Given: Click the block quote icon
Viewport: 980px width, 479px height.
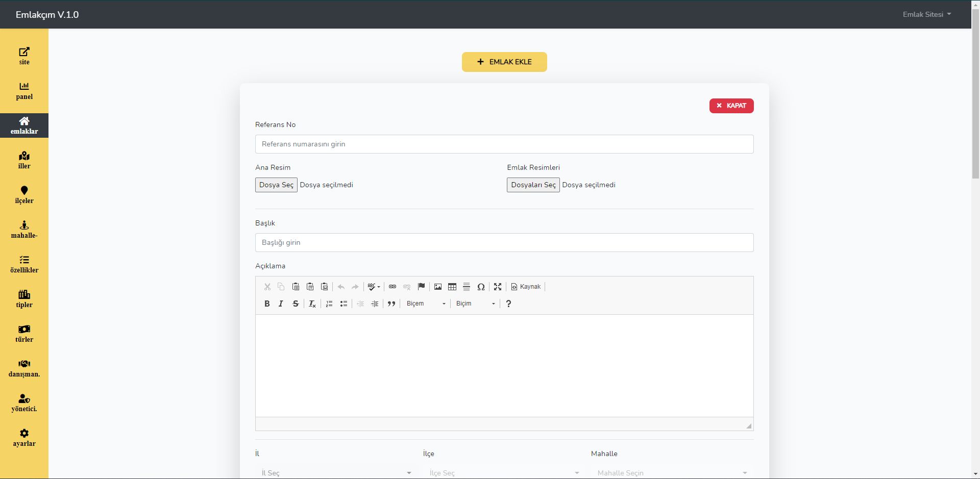Looking at the screenshot, I should point(391,304).
